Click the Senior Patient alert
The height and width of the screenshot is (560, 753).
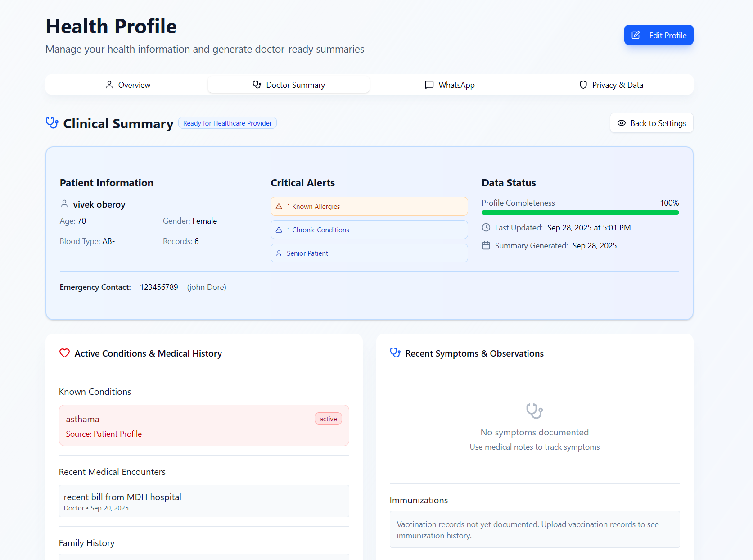point(369,253)
